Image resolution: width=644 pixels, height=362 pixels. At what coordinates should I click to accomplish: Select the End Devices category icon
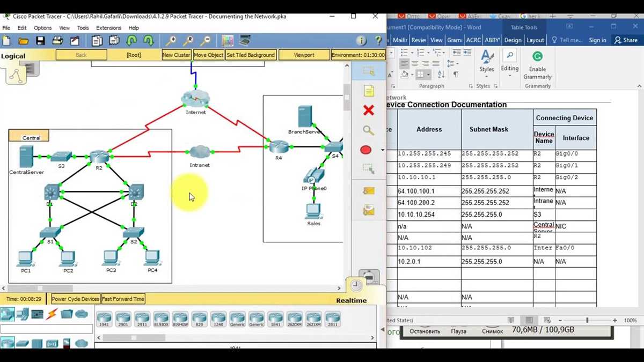(22, 314)
